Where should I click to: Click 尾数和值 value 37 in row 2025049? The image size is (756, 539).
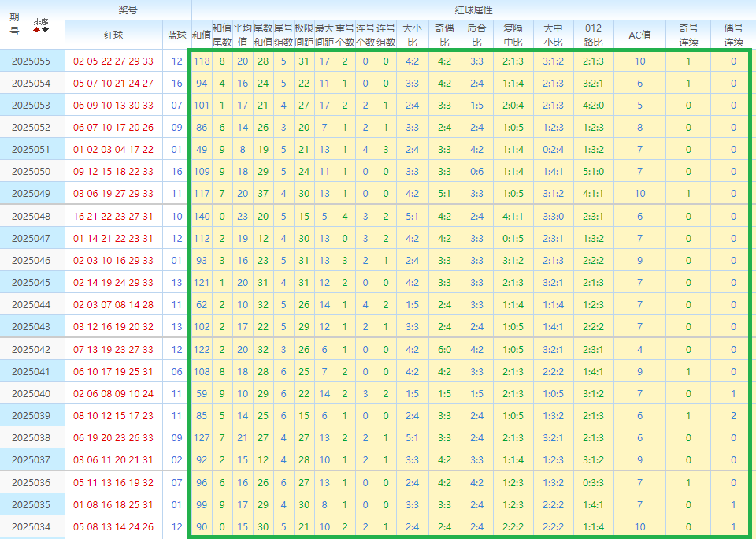(x=263, y=194)
